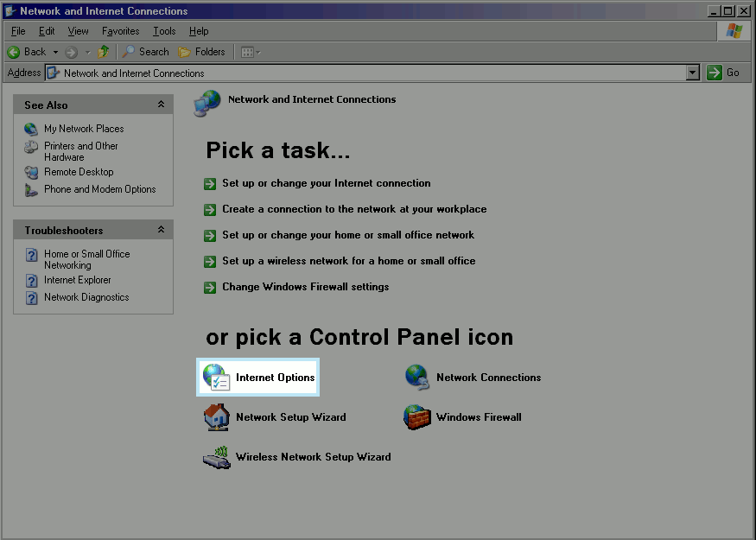Launch the Wireless Network Setup Wizard icon
The image size is (756, 540).
tap(216, 457)
